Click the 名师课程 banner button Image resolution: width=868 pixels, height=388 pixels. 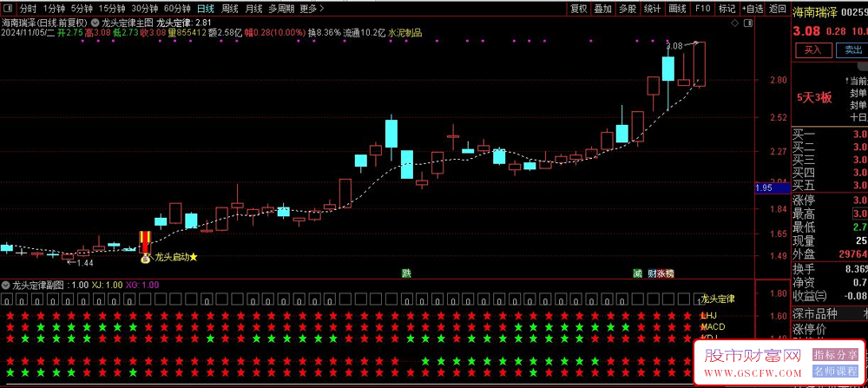point(835,371)
